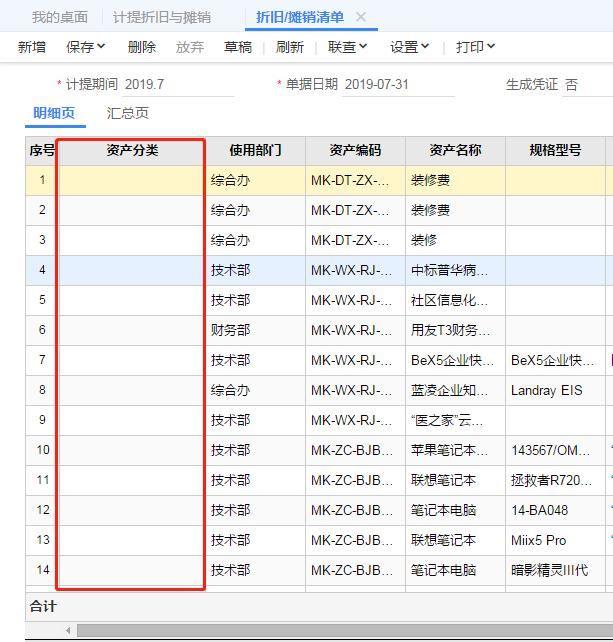Click row 8 department 综合办
Screen dimensions: 613x642
[x=231, y=390]
